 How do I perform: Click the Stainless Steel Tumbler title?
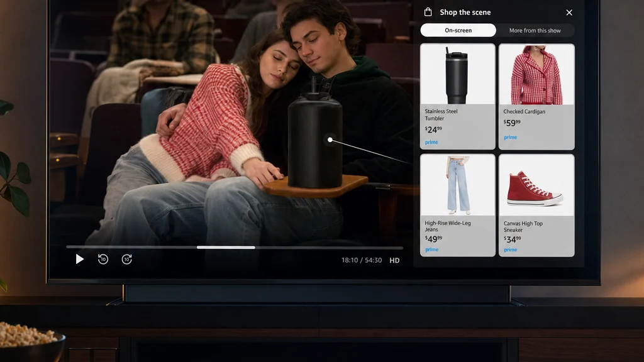click(x=441, y=114)
